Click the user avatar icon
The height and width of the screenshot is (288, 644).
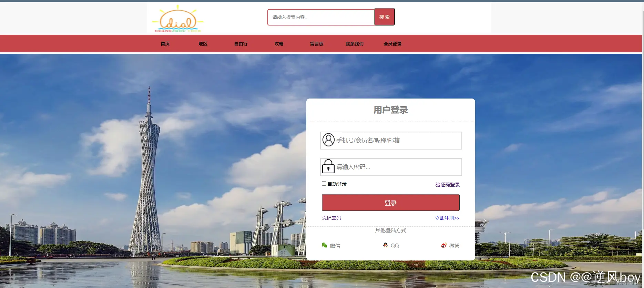[x=328, y=140]
